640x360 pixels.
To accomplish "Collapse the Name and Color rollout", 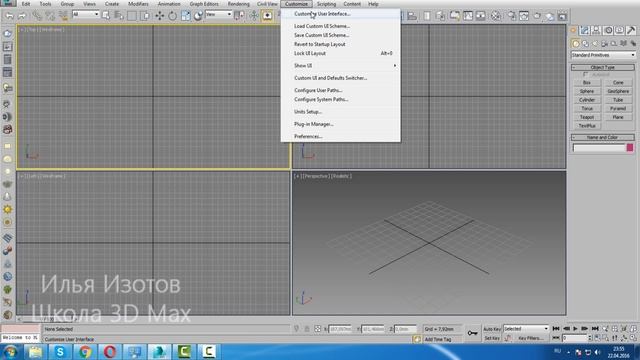I will tap(603, 137).
